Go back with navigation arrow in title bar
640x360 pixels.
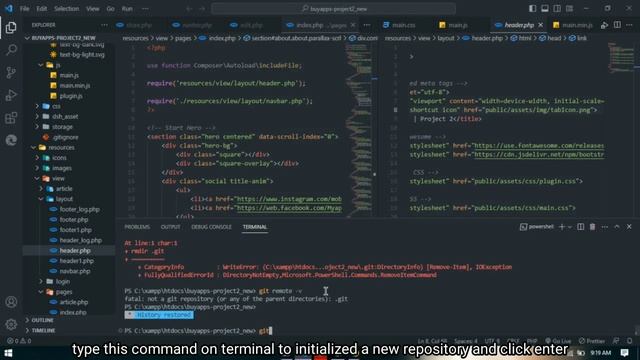pos(189,9)
